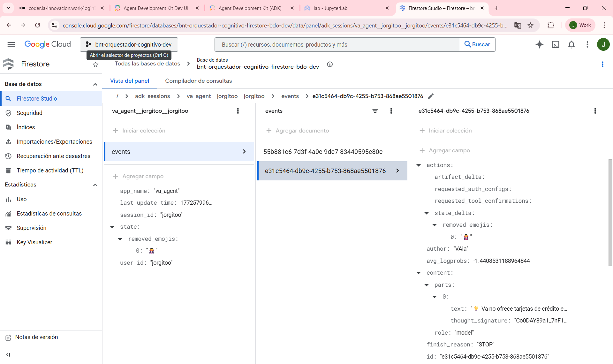
Task: Collapse the content field tree
Action: point(419,273)
